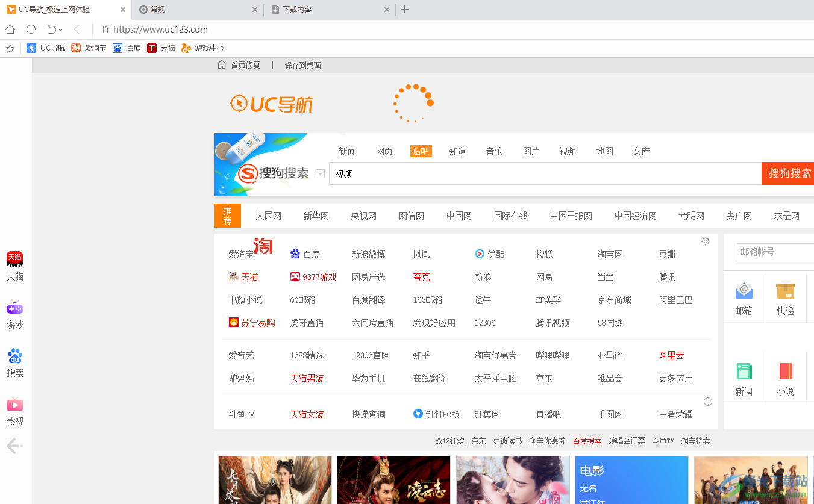Viewport: 814px width, 504px height.
Task: Open the blue 电影 card
Action: tap(632, 480)
